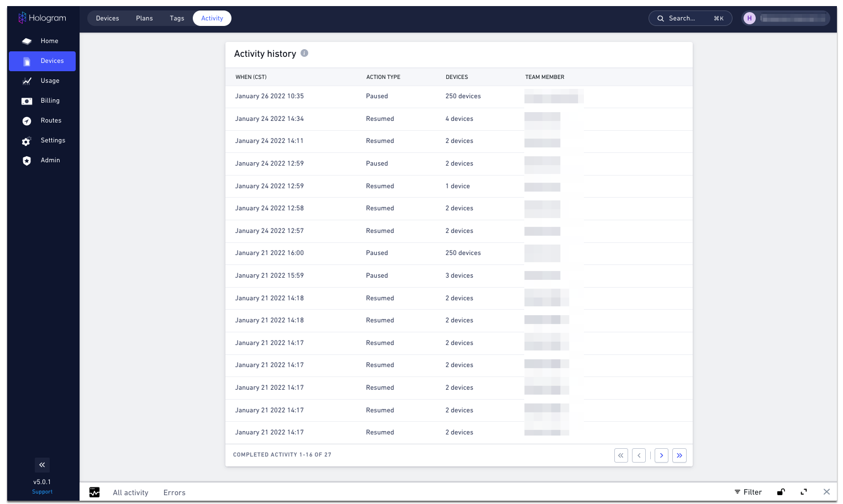Screen dimensions: 843x504
Task: Click the Routes compass icon
Action: click(x=27, y=121)
